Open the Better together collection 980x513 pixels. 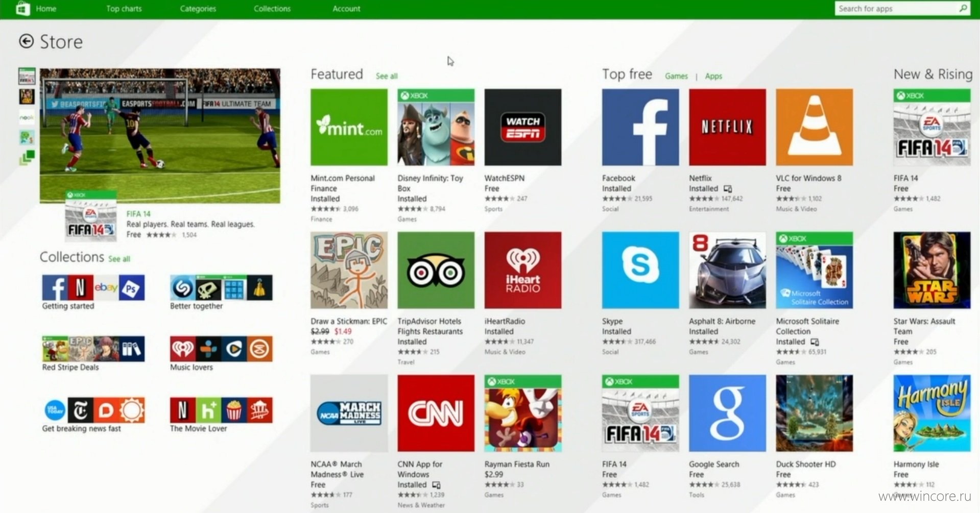tap(221, 292)
